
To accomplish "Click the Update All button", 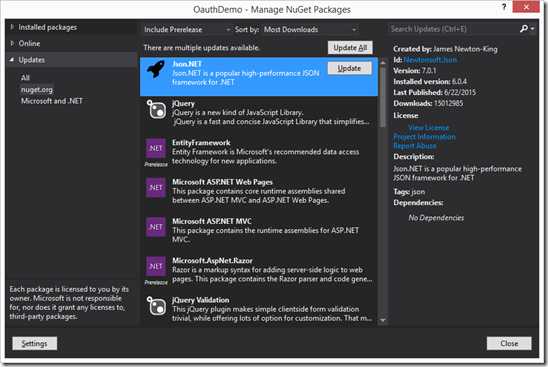I will pyautogui.click(x=350, y=48).
